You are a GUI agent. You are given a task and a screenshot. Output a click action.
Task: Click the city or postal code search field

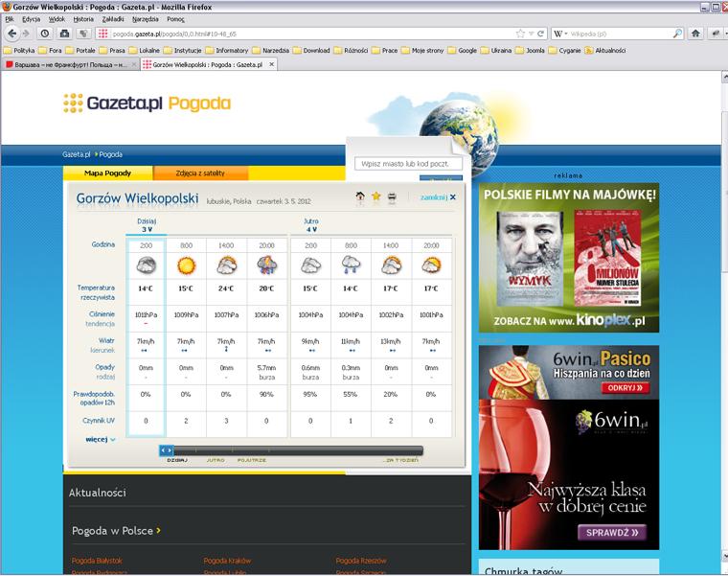(409, 164)
